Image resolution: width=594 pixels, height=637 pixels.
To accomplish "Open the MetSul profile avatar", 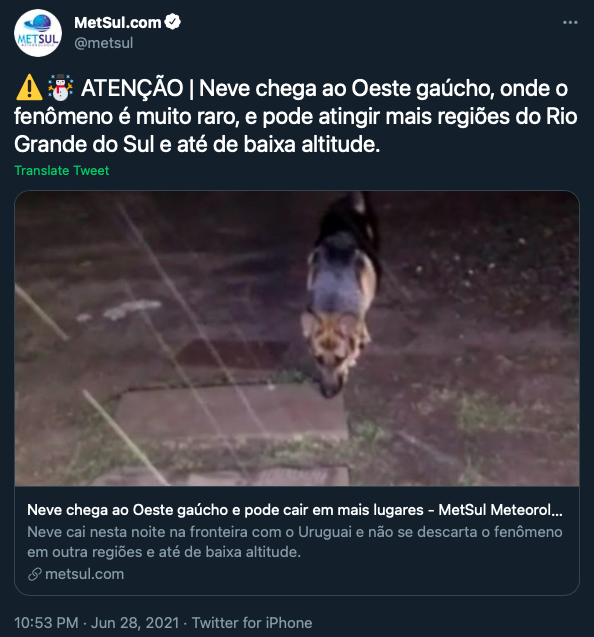I will 38,33.
